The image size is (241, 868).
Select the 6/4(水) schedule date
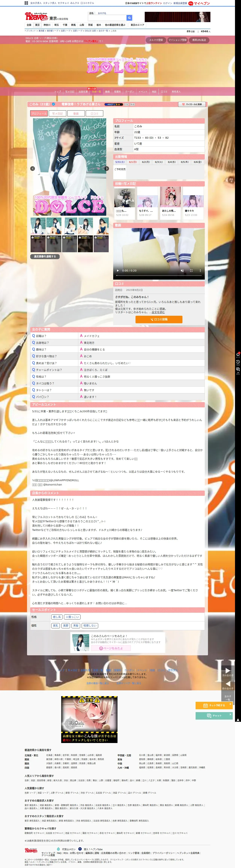(x=172, y=162)
